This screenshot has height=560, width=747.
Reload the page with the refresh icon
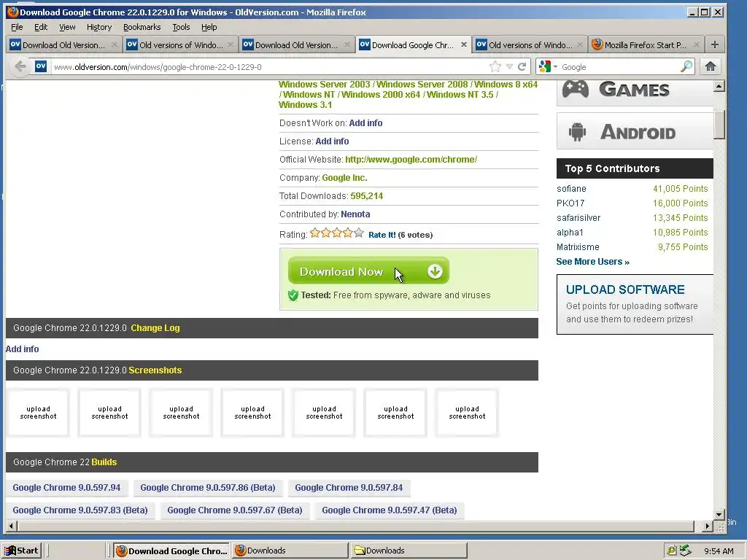pyautogui.click(x=522, y=66)
